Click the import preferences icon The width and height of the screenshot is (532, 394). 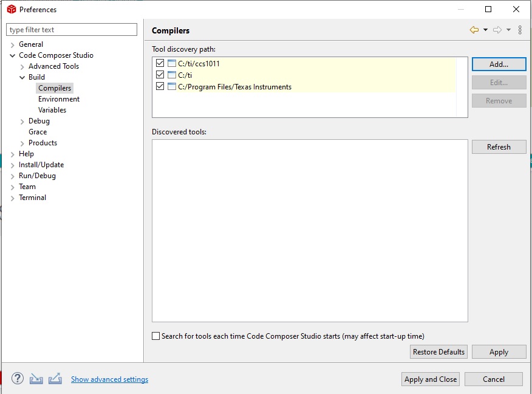[36, 379]
